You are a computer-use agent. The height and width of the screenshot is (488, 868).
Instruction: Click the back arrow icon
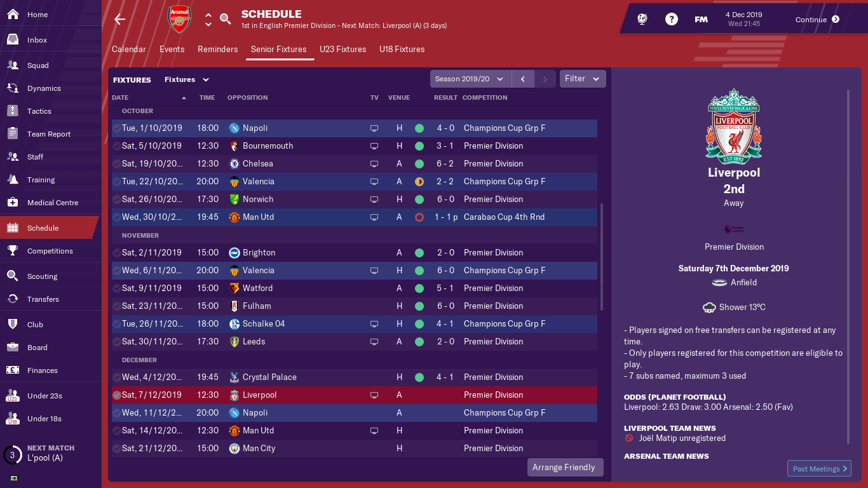tap(119, 19)
